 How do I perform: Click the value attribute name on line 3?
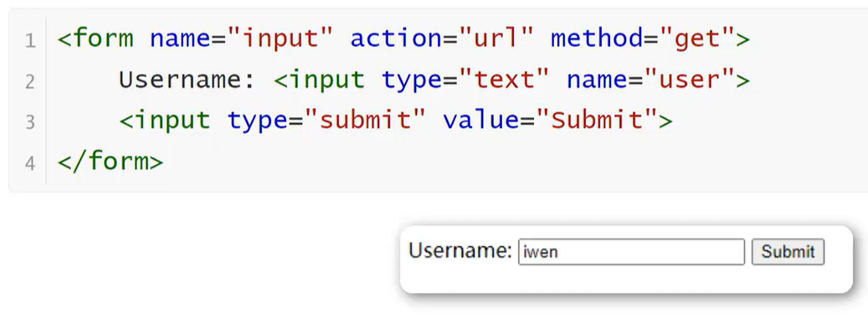pos(481,121)
